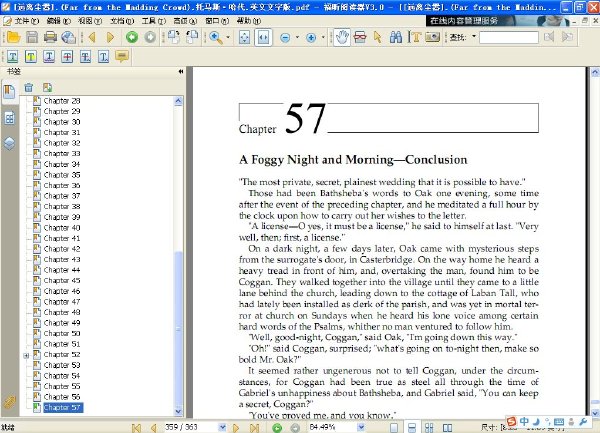Open the 84.49% zoom level dropdown
The image size is (600, 433).
[x=360, y=427]
